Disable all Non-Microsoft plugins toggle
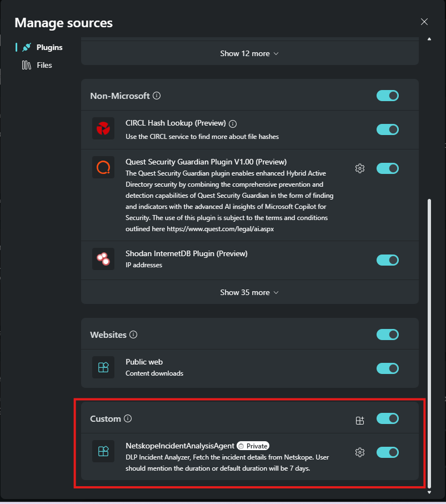 [388, 96]
